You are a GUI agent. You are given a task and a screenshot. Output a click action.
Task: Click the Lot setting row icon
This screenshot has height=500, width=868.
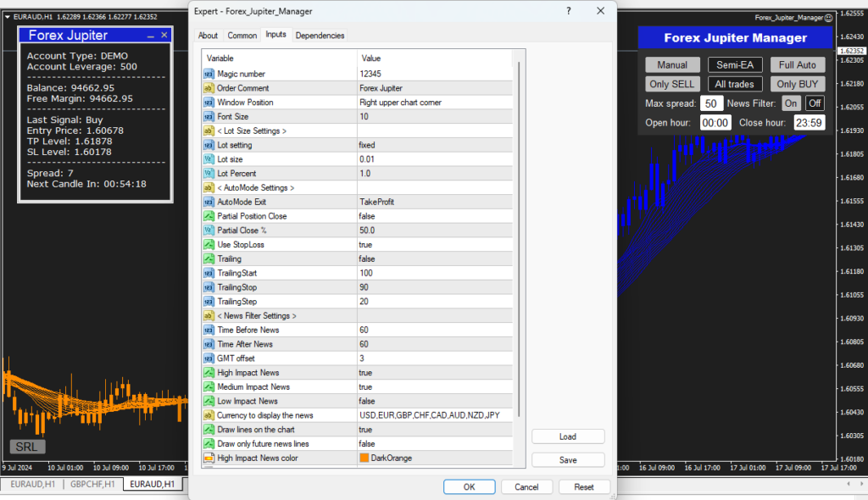(x=209, y=145)
